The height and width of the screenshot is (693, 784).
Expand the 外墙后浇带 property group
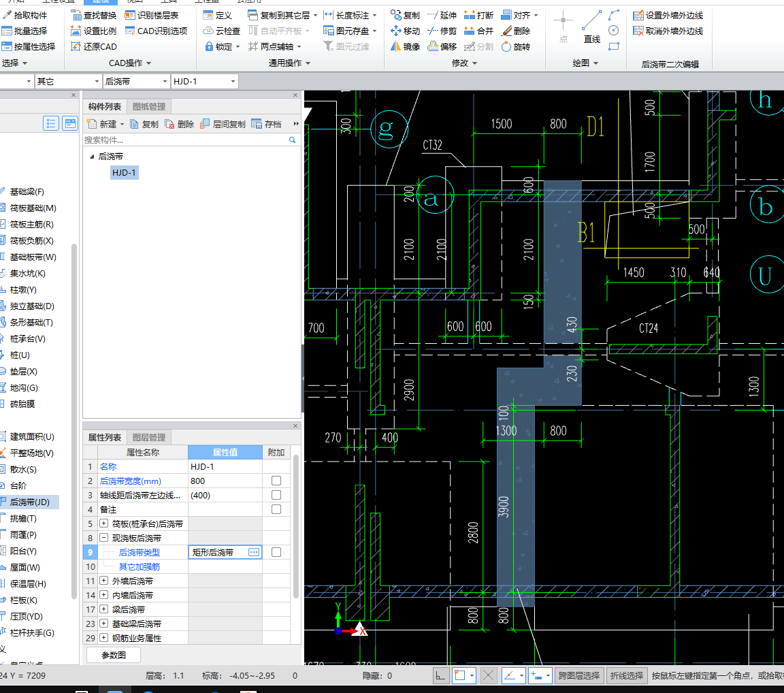click(x=104, y=581)
